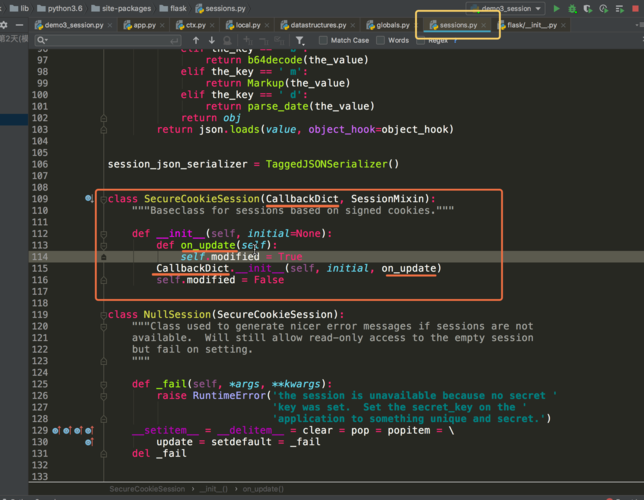The image size is (644, 500).
Task: Click site-packages in the navigation bar
Action: tap(121, 8)
